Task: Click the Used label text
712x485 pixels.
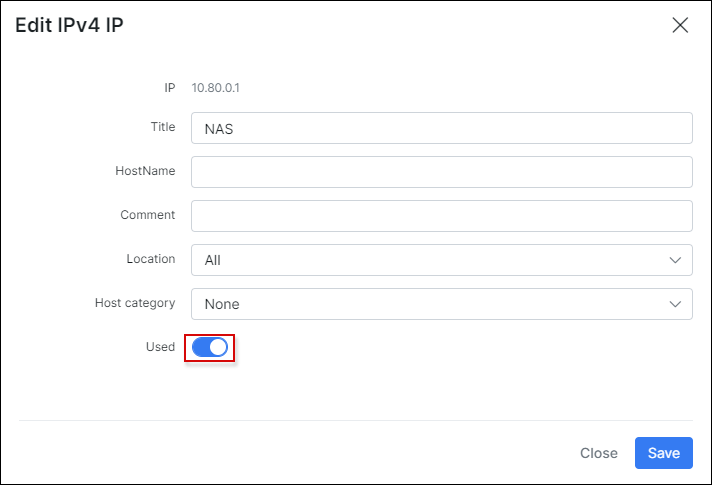Action: coord(160,347)
